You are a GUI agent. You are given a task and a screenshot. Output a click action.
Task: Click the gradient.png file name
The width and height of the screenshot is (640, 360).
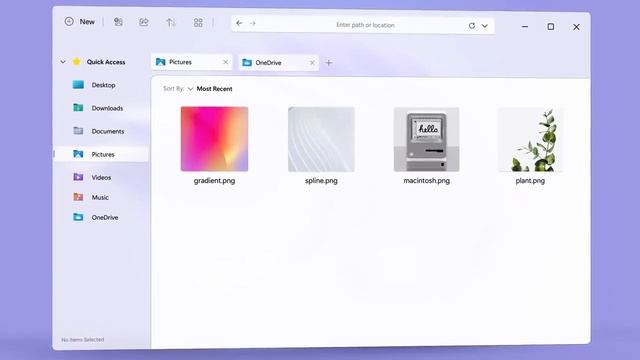click(x=214, y=180)
